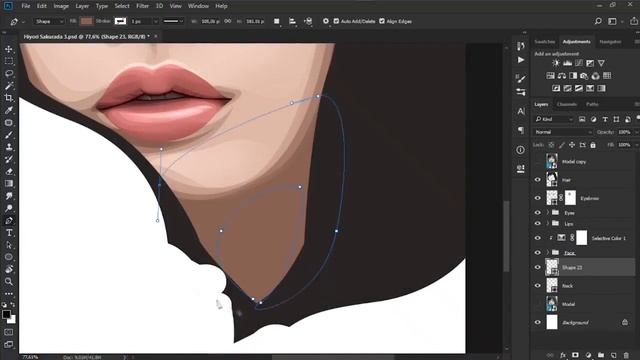Hide the Eyebrow layer
Viewport: 640px width, 360px height.
click(x=538, y=198)
